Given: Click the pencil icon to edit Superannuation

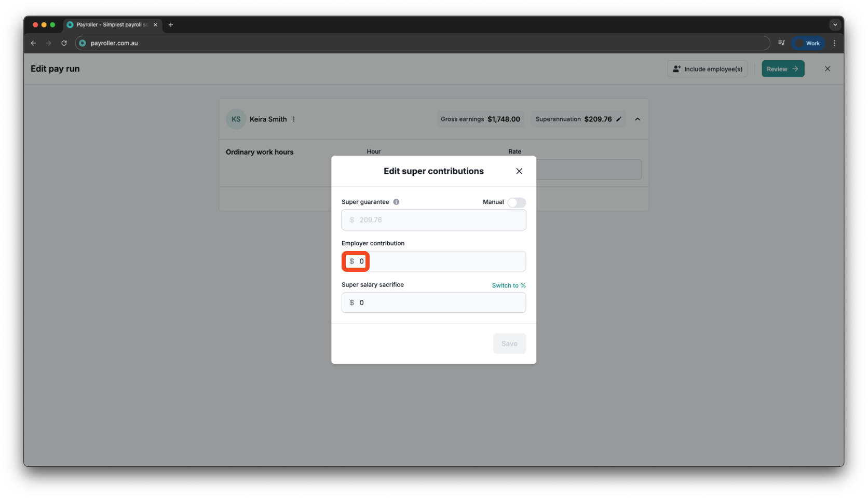Looking at the screenshot, I should coord(618,119).
